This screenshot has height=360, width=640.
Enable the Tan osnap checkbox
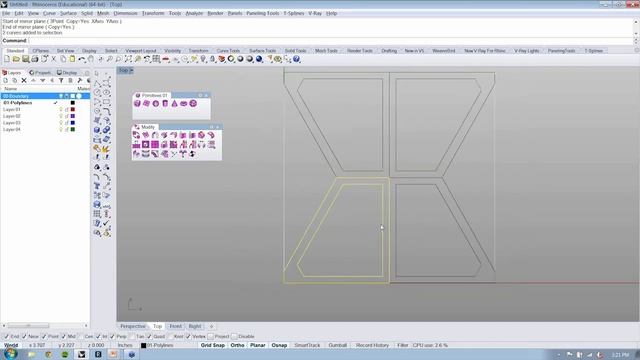[x=131, y=337]
